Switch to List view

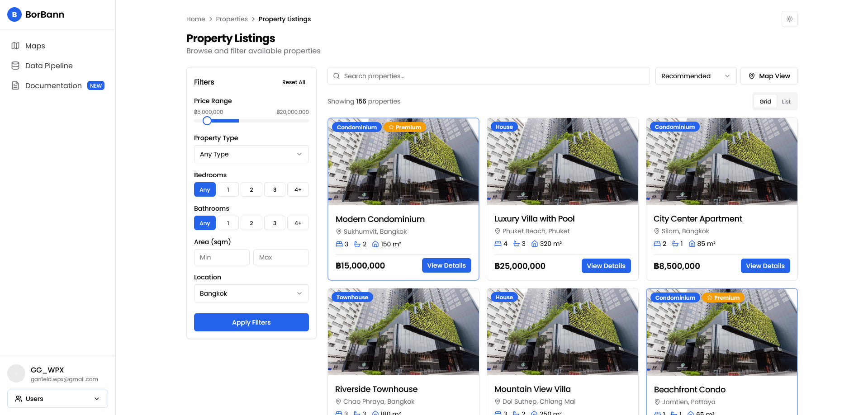[x=786, y=102]
